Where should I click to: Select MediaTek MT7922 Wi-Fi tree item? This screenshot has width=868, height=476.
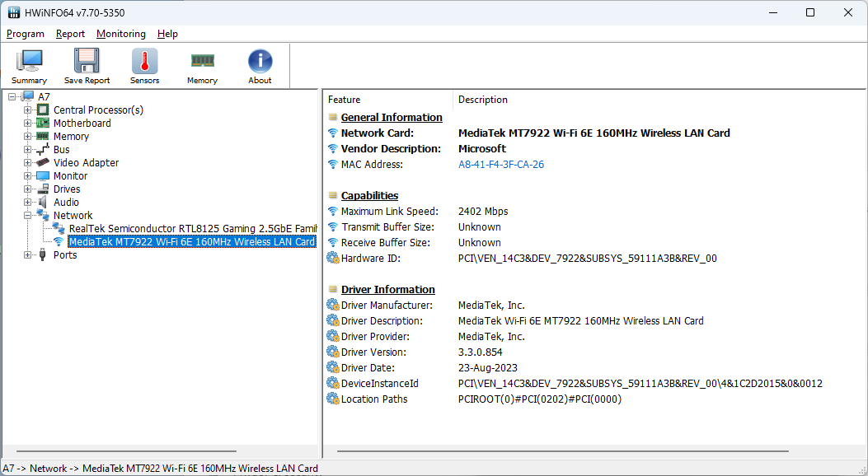tap(191, 241)
